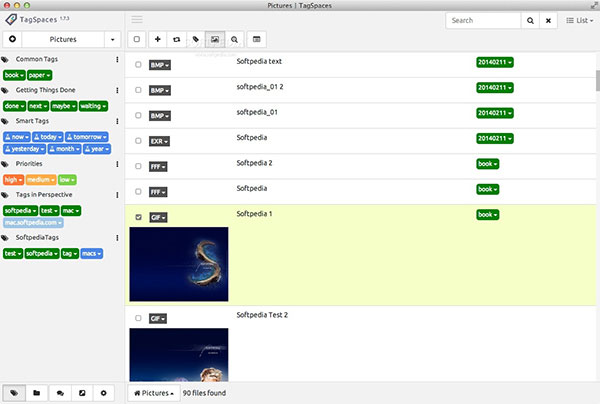Viewport: 600px width, 404px height.
Task: Click the done tag
Action: tap(15, 106)
